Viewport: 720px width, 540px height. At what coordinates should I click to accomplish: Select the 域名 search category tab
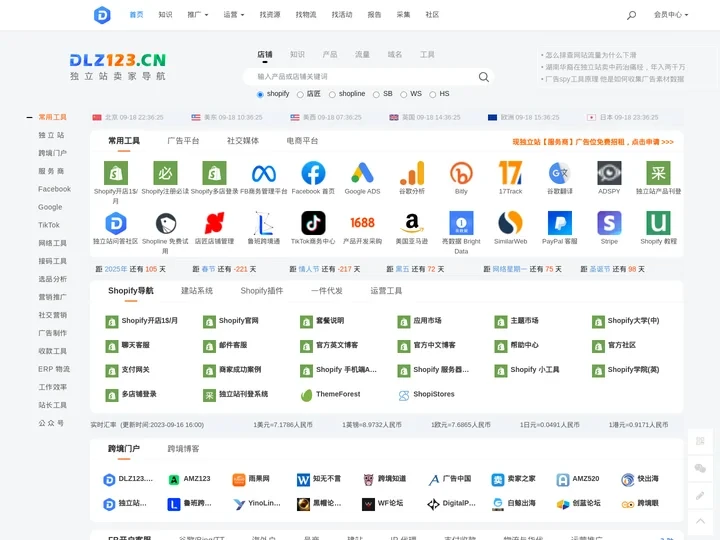pos(394,54)
